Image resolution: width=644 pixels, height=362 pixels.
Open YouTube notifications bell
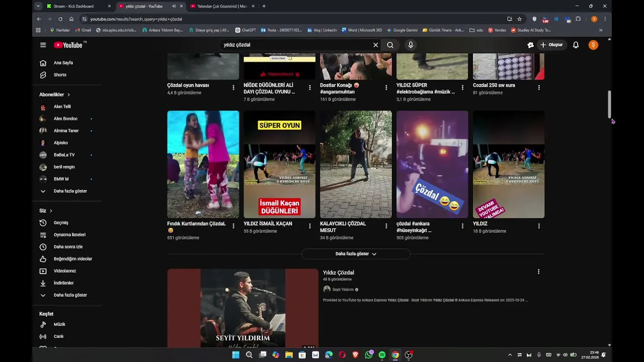pyautogui.click(x=576, y=45)
